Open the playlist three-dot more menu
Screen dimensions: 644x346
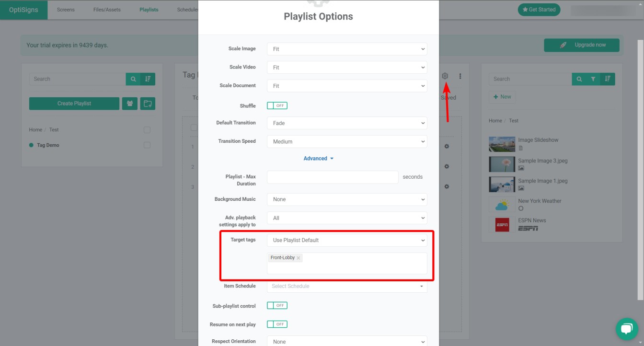(460, 76)
